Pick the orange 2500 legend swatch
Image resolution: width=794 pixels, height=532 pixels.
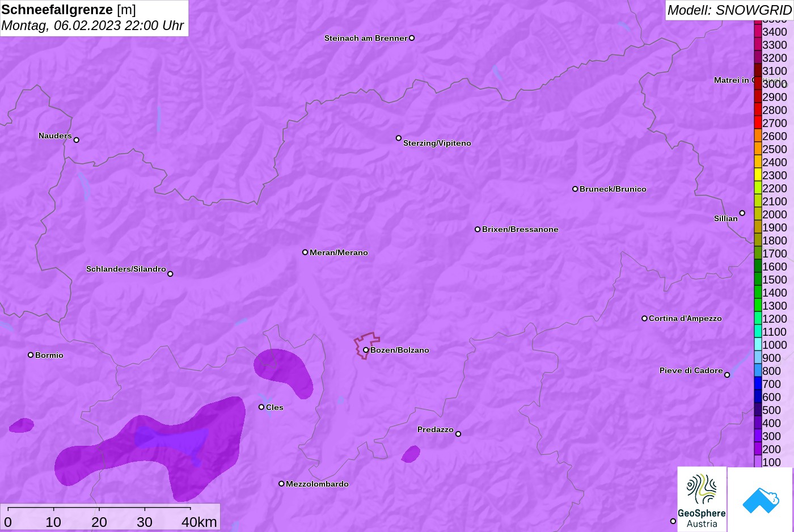coord(758,149)
